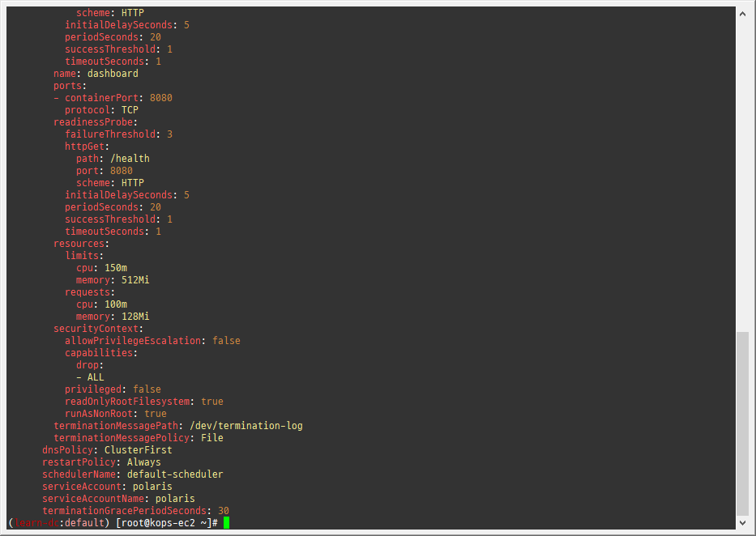
Task: Click the root@kops-ec2 prompt text
Action: tap(160, 522)
